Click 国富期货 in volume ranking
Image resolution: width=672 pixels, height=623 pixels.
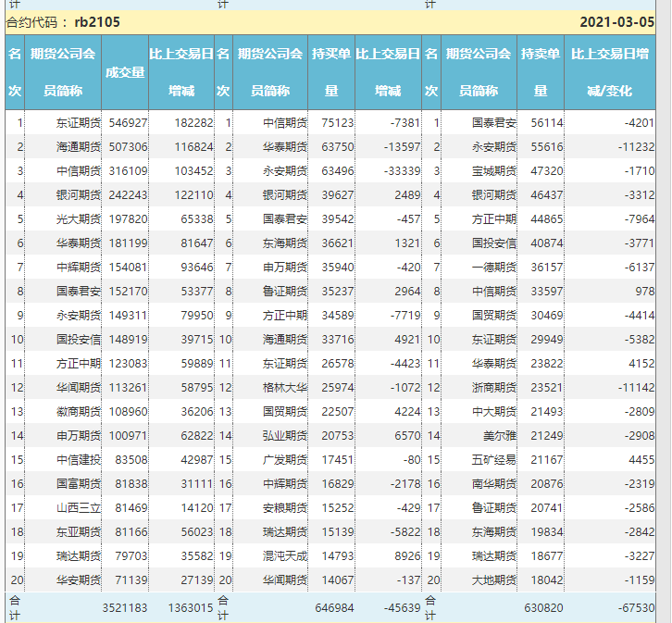click(x=79, y=484)
